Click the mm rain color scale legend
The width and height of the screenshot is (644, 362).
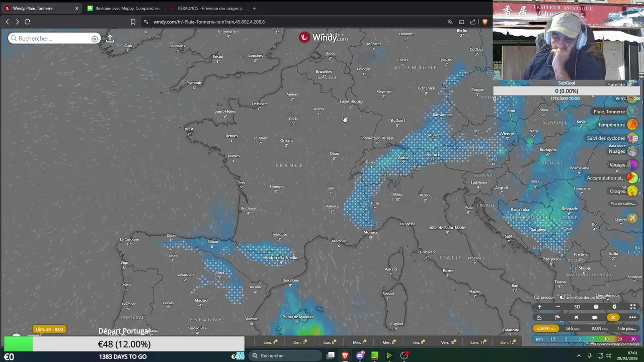(x=586, y=339)
